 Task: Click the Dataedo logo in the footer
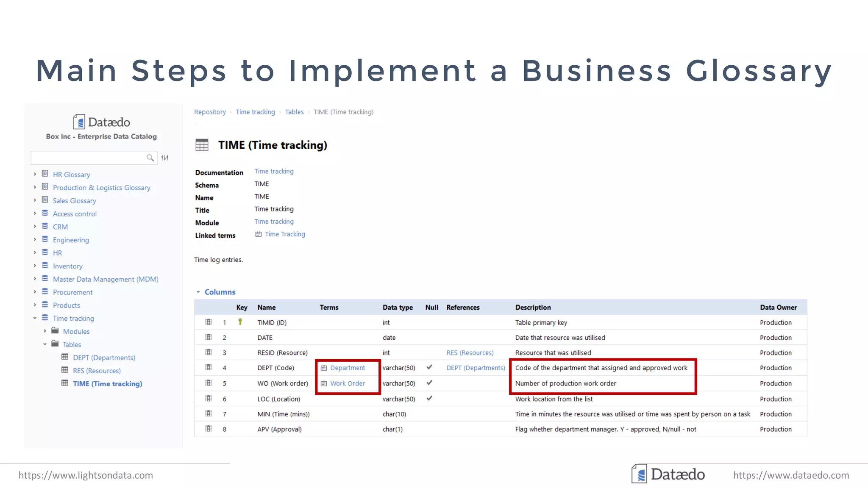(668, 474)
